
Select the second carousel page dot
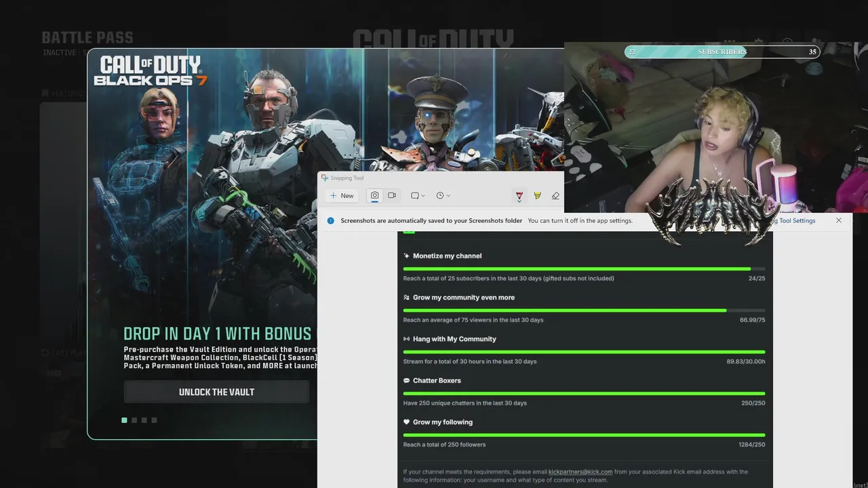[x=134, y=420]
